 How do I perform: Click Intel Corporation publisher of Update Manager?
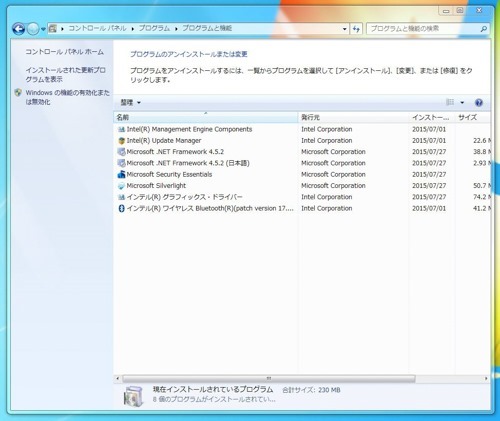click(327, 141)
